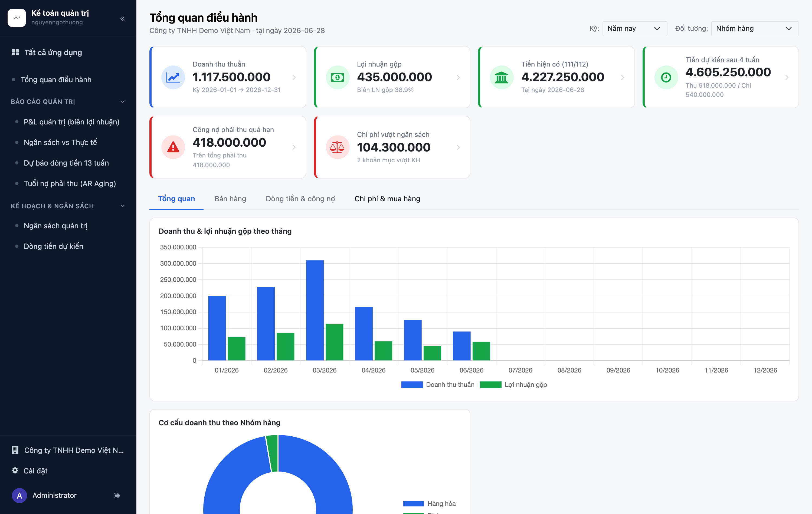Go to Tổng quan điều hành in sidebar
This screenshot has width=812, height=514.
[x=56, y=80]
